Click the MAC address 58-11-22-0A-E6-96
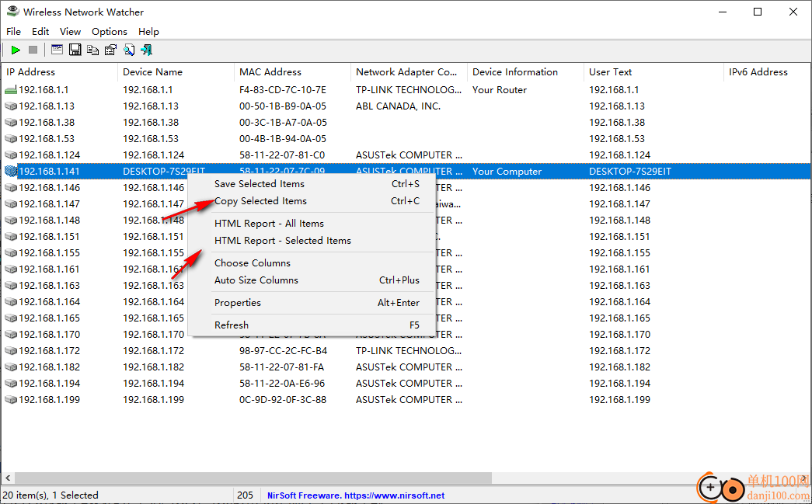Screen dimensions: 812x504 point(282,384)
